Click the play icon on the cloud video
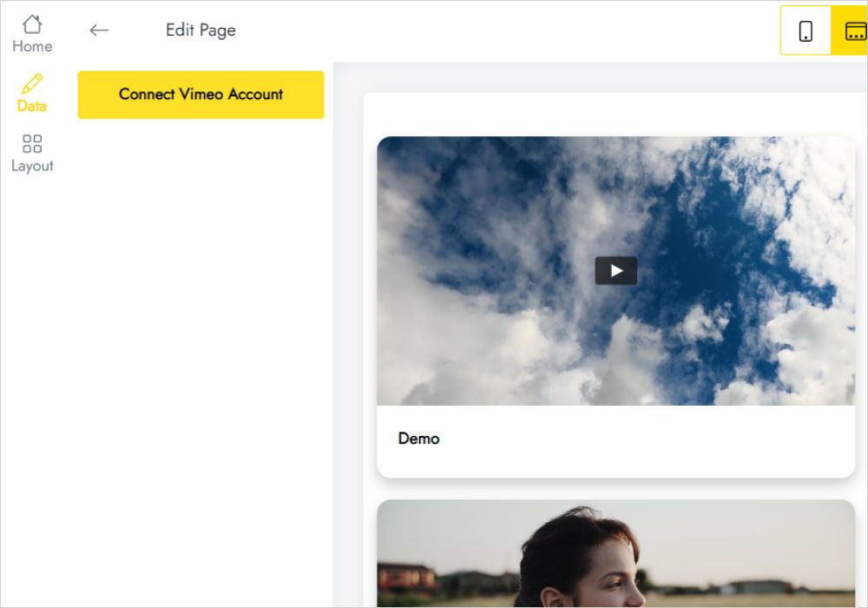868x608 pixels. pos(615,270)
